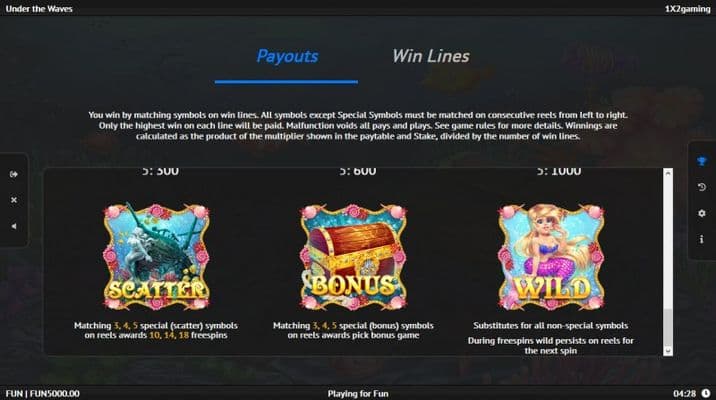Open settings gear icon

[x=702, y=213]
